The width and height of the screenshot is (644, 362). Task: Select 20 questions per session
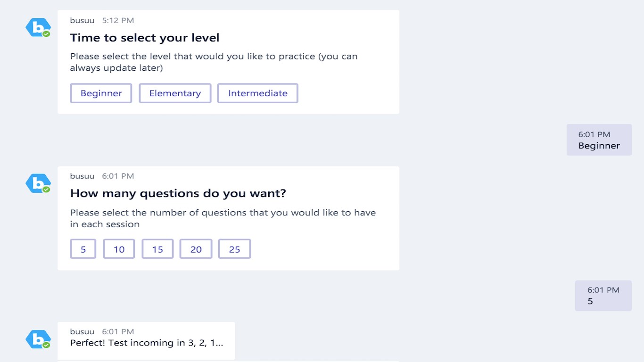click(196, 249)
